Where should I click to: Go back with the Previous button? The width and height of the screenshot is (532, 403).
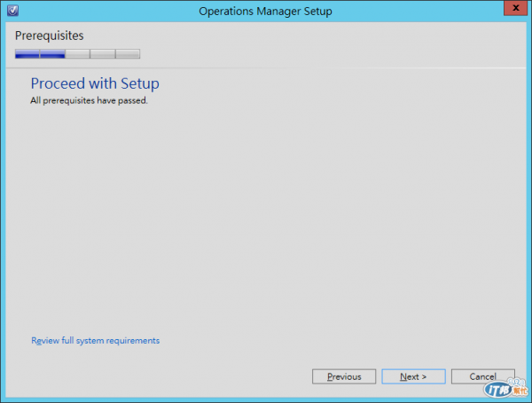pyautogui.click(x=344, y=376)
